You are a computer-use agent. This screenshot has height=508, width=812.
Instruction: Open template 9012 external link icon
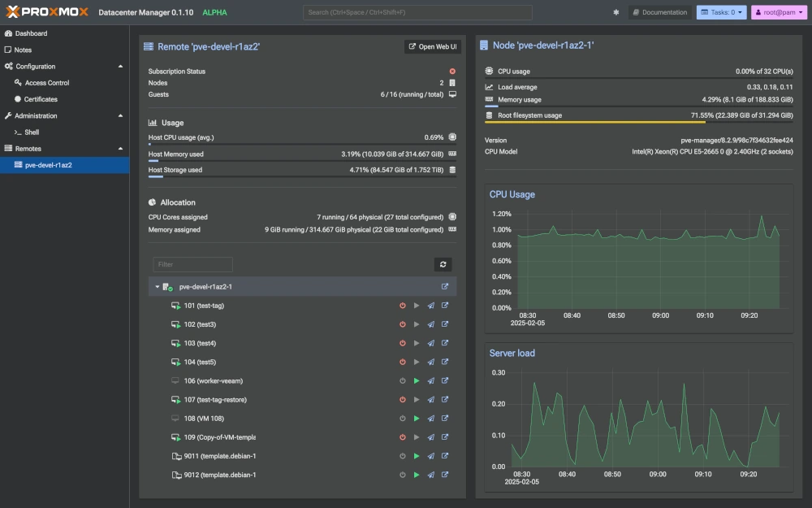pyautogui.click(x=445, y=475)
